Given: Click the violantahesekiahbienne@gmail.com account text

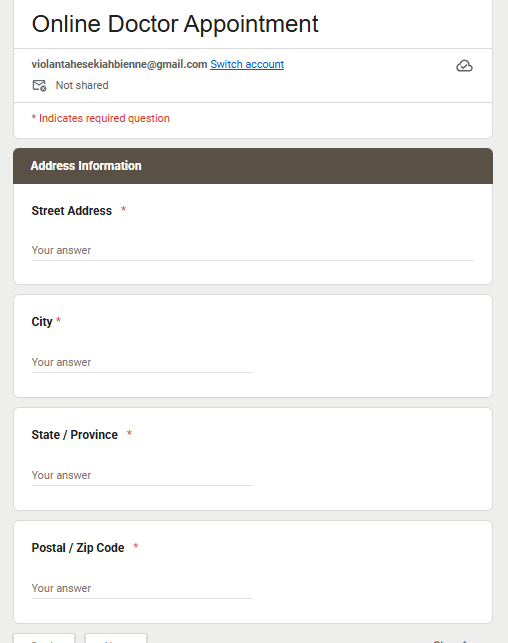Looking at the screenshot, I should point(119,64).
